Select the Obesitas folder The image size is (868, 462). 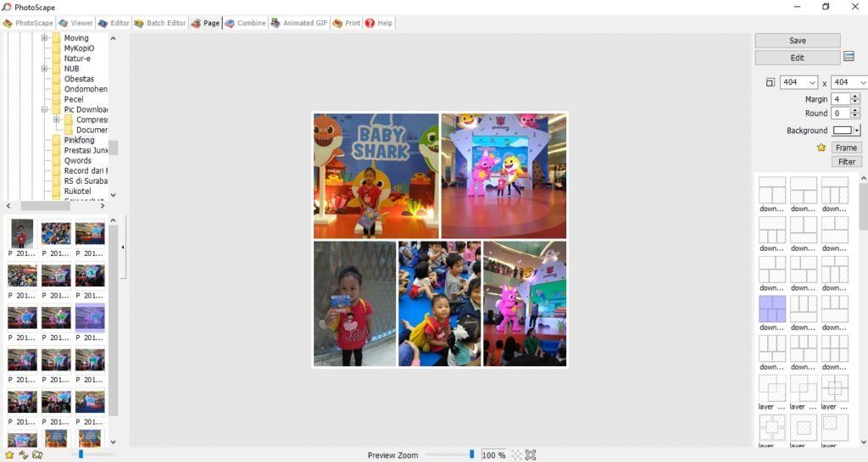click(79, 79)
